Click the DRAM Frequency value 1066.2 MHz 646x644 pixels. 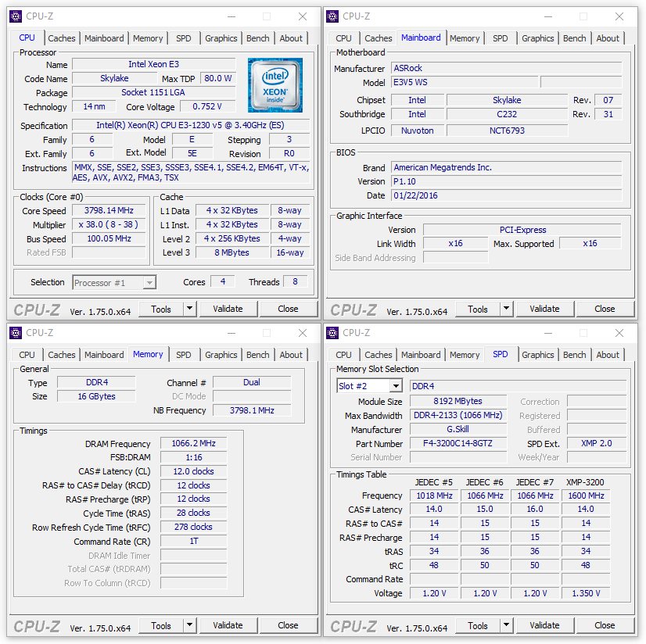click(194, 443)
